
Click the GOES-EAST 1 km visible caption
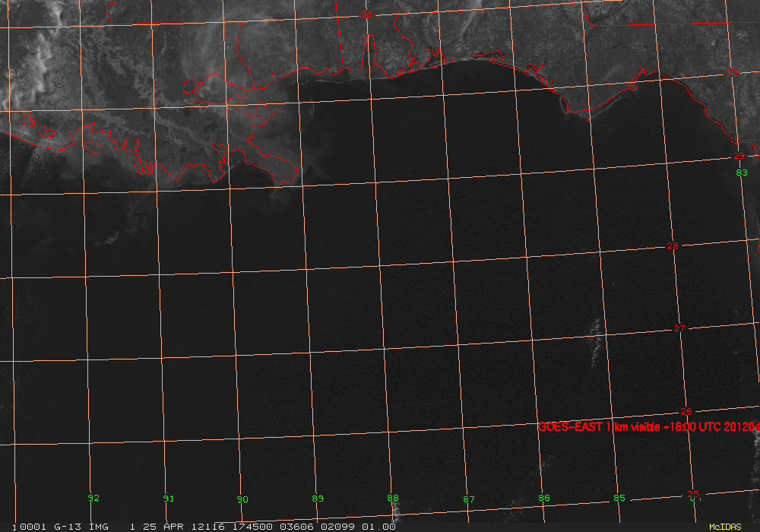[x=648, y=426]
